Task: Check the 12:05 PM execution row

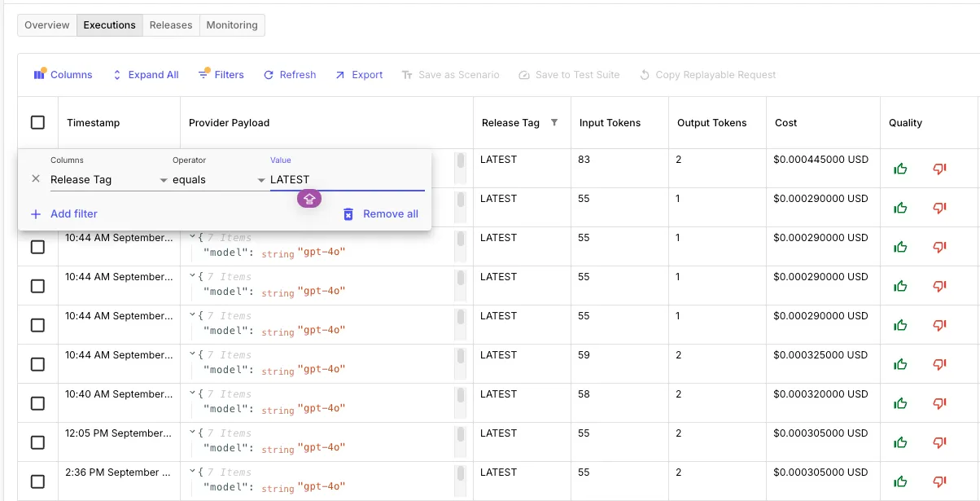Action: [37, 442]
